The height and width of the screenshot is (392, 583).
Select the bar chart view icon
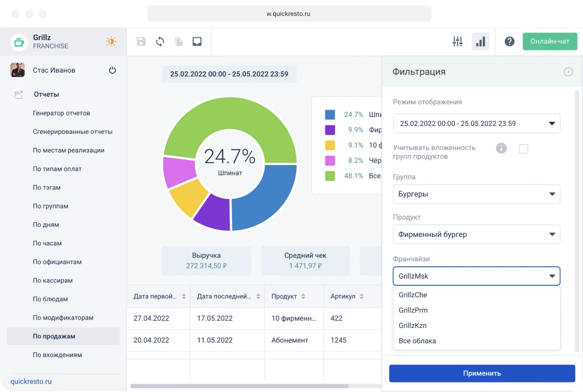tap(480, 42)
